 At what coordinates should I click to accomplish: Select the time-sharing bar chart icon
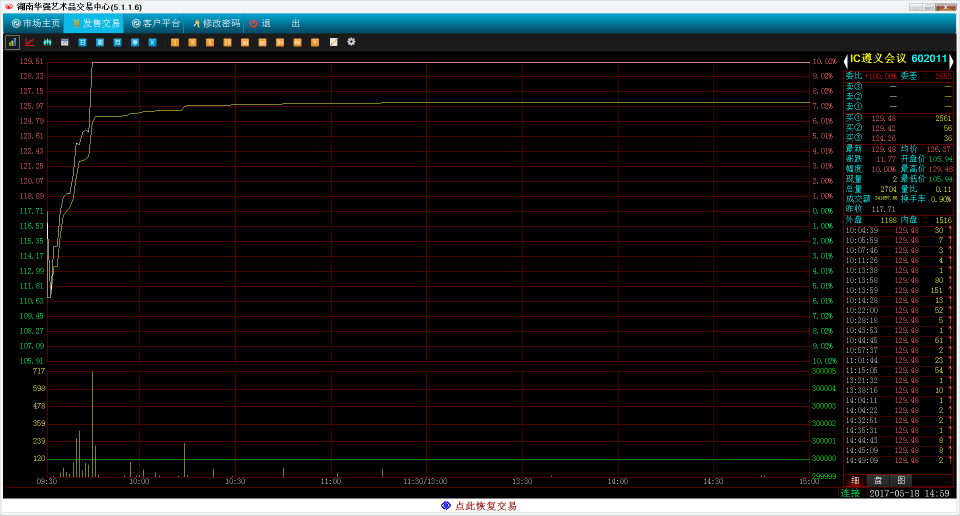(12, 42)
